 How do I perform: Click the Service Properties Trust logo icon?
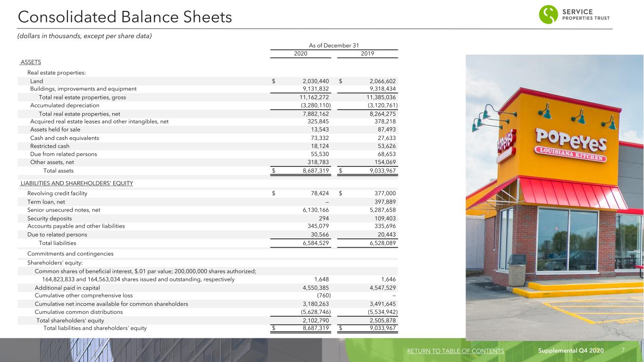click(548, 15)
